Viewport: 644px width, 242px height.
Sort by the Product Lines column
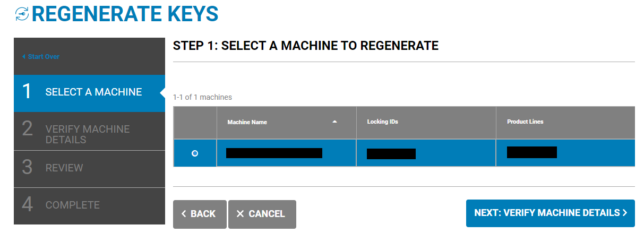click(x=525, y=122)
